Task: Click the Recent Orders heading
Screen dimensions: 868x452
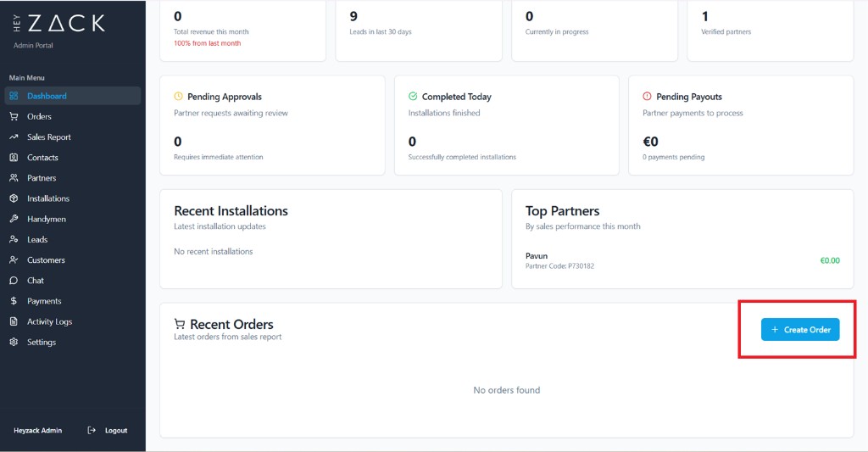Action: click(231, 324)
